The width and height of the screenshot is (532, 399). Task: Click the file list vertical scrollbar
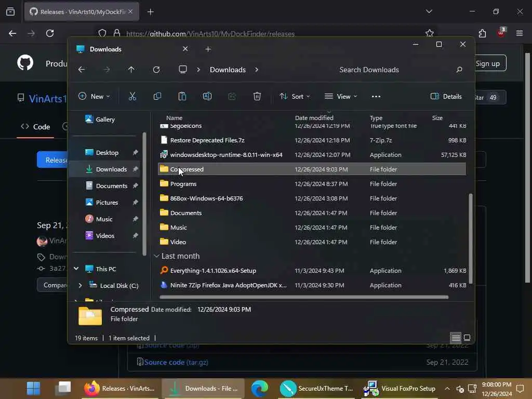[x=470, y=238]
